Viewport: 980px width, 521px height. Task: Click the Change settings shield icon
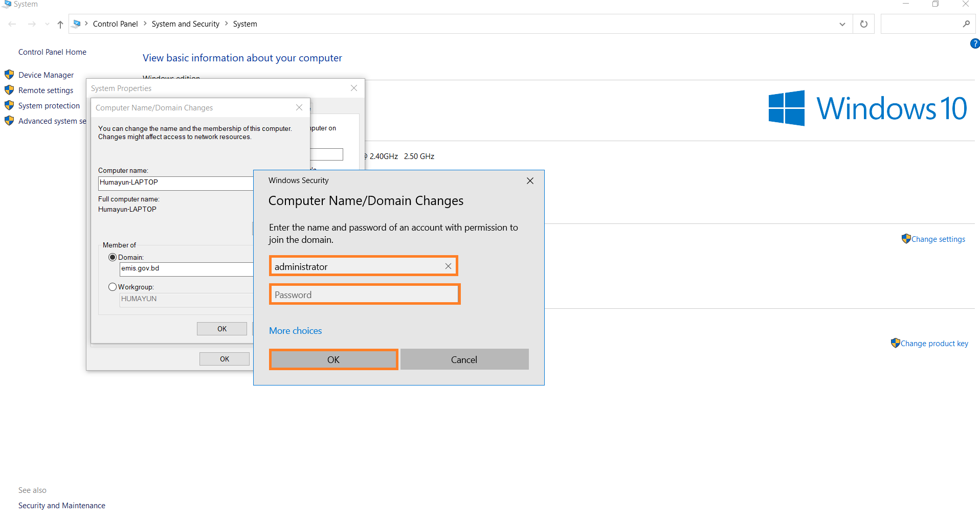(906, 238)
